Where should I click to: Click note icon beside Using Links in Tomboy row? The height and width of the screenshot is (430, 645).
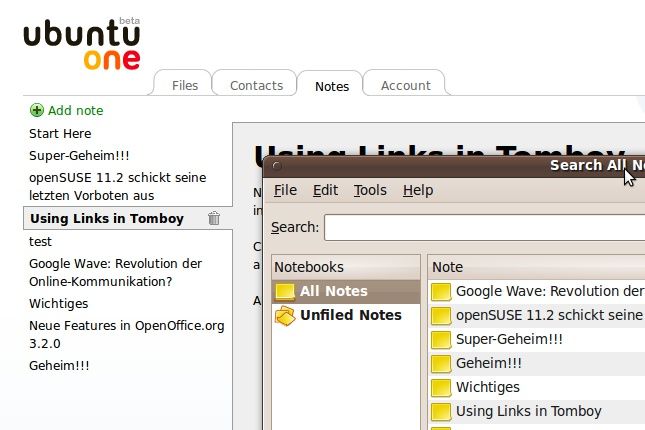coord(441,411)
